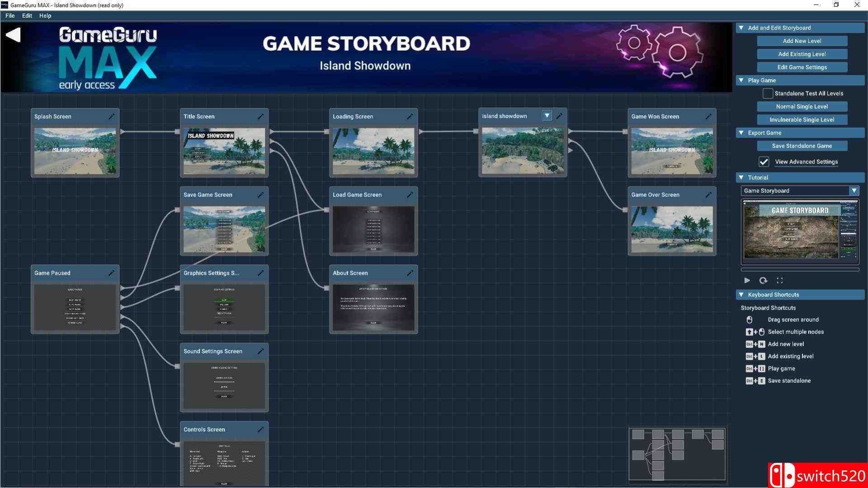Edit the Splash Screen node with pencil icon

pyautogui.click(x=111, y=117)
